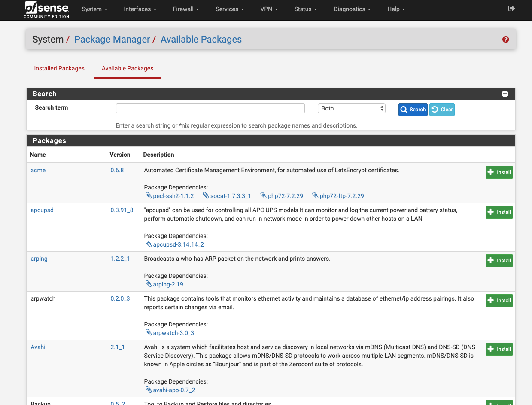Open the Status menu
Image resolution: width=532 pixels, height=405 pixels.
(306, 9)
